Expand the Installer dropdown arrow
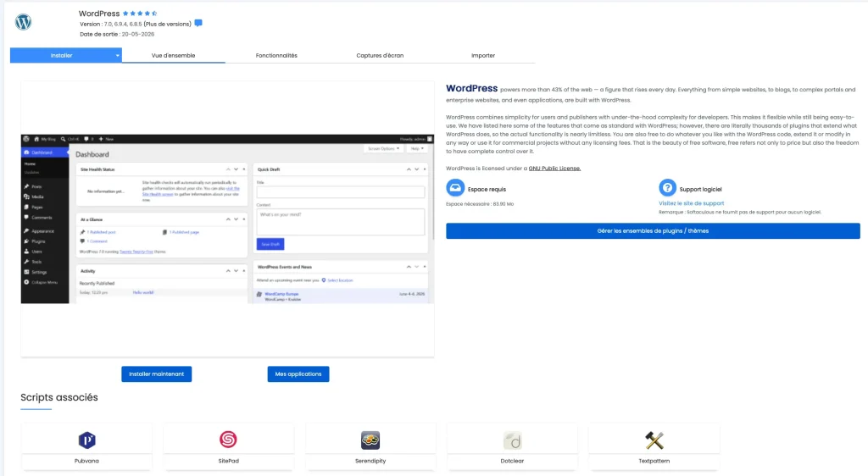 (x=117, y=55)
